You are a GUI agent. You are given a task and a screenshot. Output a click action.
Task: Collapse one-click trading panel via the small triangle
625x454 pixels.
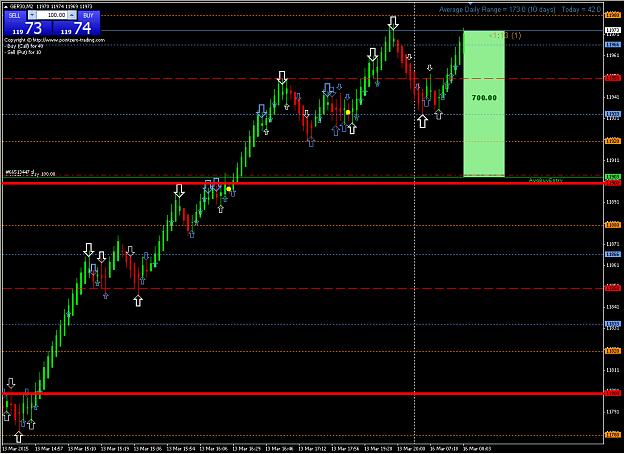tap(6, 7)
